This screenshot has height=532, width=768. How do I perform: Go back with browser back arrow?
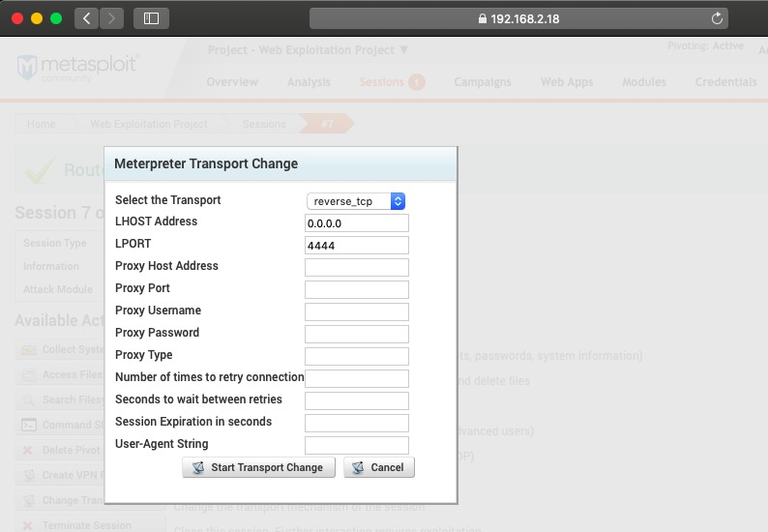87,18
